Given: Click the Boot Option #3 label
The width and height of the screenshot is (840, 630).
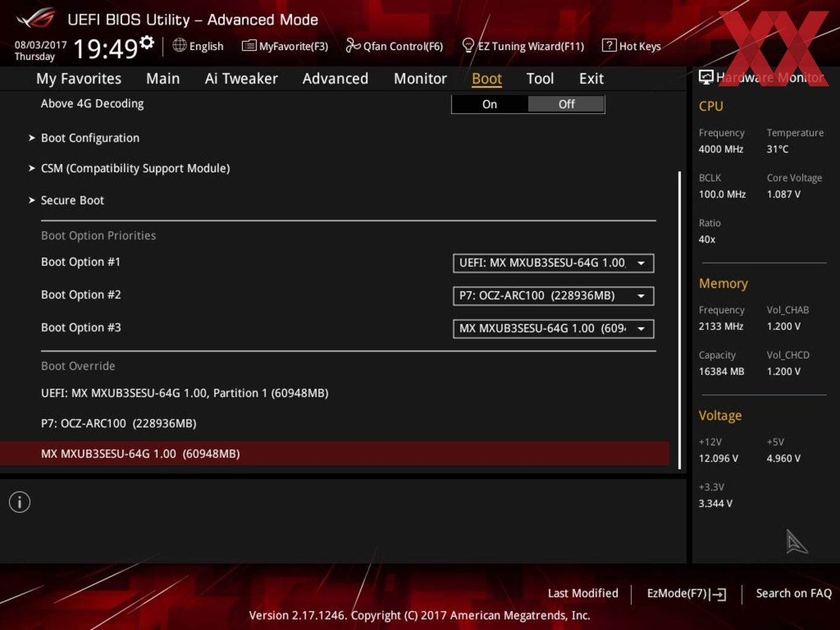Looking at the screenshot, I should [81, 327].
